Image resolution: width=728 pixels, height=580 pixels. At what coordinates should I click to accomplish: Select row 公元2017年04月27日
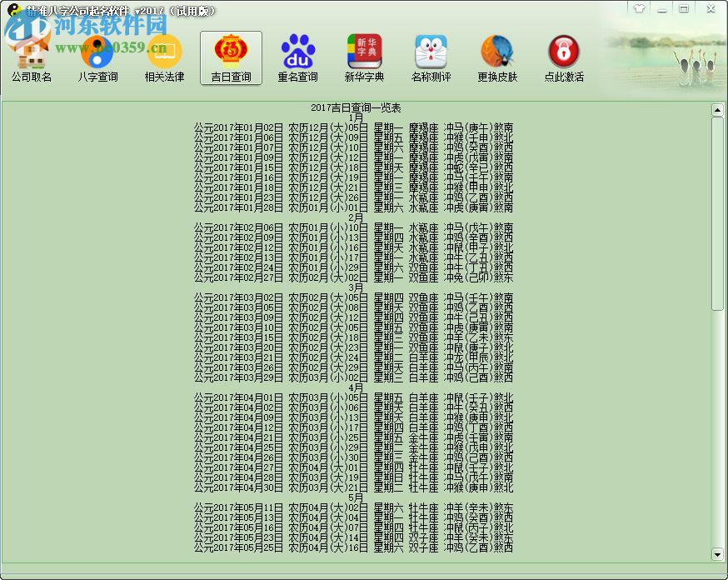pyautogui.click(x=354, y=467)
